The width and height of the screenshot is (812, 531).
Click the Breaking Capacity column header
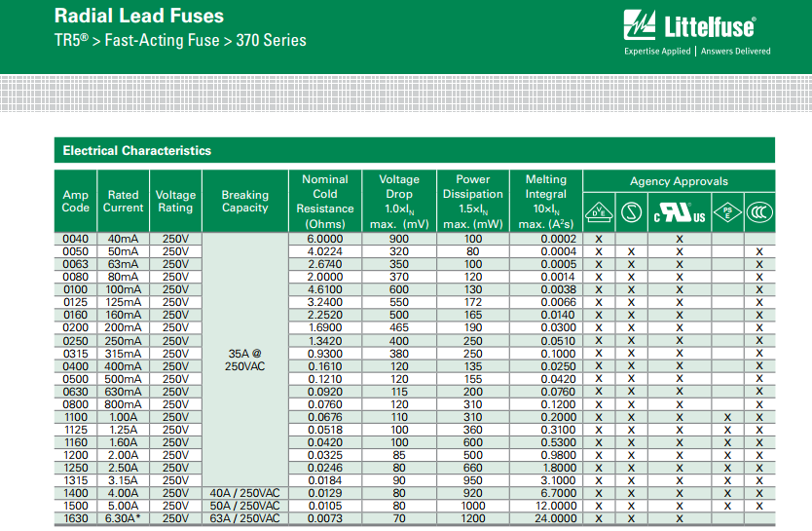(x=244, y=201)
